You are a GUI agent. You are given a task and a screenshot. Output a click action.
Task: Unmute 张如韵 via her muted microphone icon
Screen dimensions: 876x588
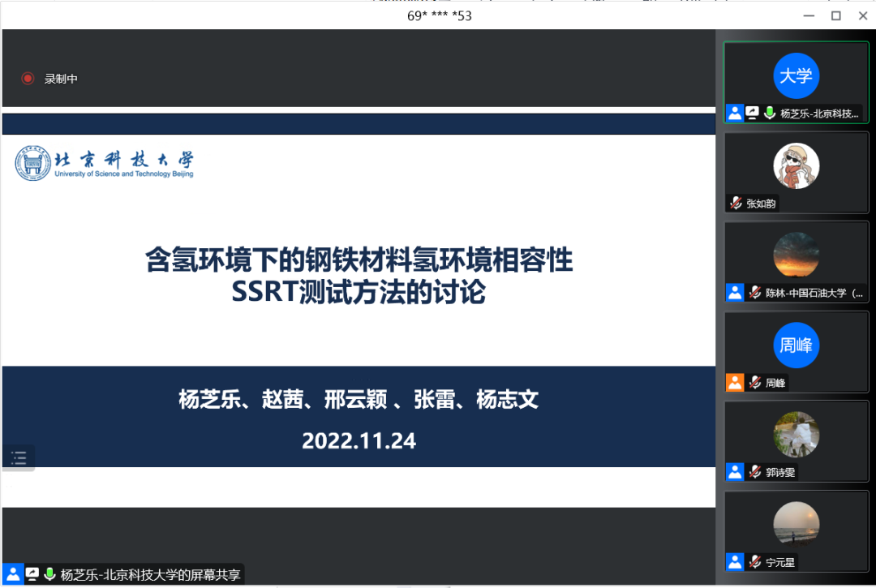pyautogui.click(x=736, y=202)
